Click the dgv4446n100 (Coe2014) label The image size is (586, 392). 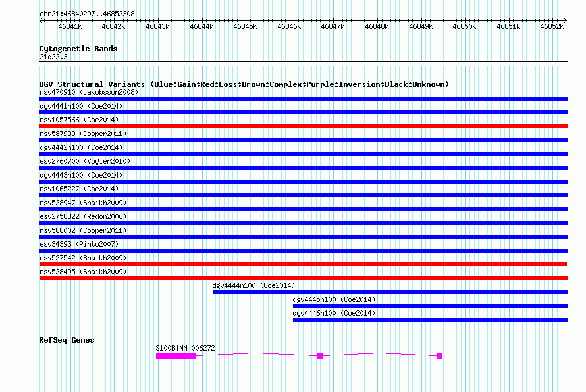coord(334,313)
